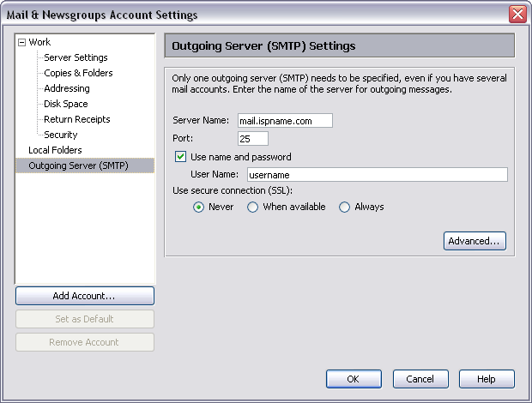Choose When available SSL option
The width and height of the screenshot is (532, 403).
(253, 207)
